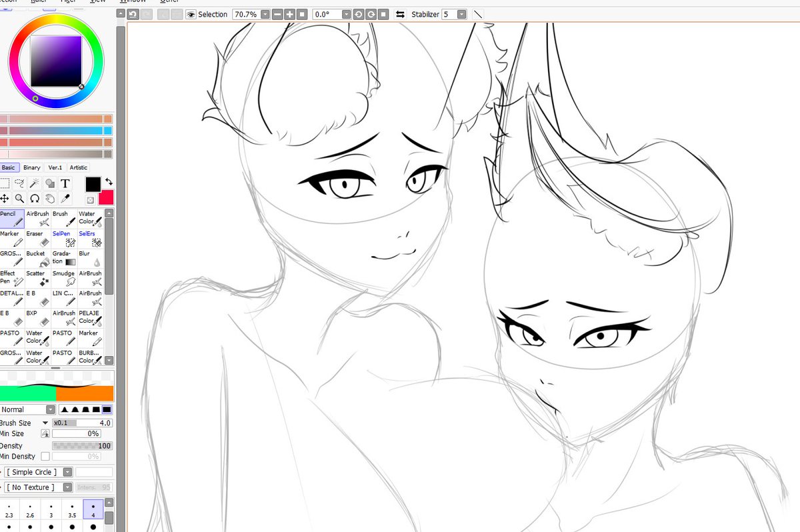The height and width of the screenshot is (532, 800).
Task: Choose the SelErs selection eraser tool
Action: (x=90, y=239)
